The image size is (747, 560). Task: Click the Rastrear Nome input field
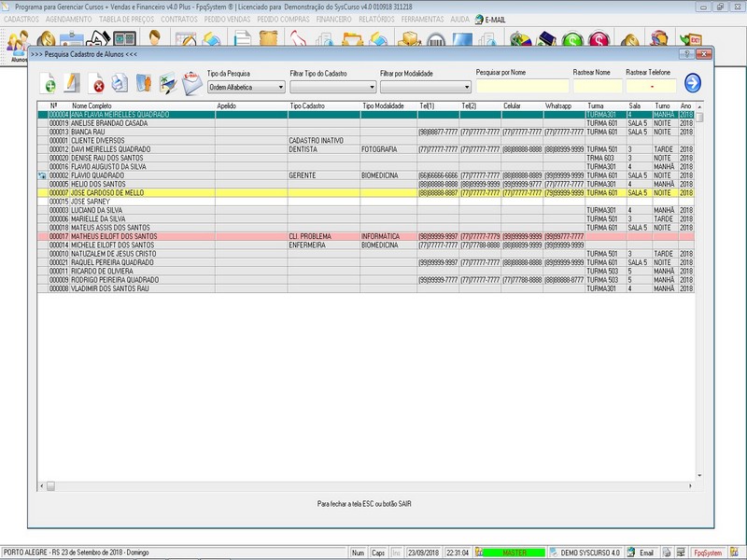(598, 86)
